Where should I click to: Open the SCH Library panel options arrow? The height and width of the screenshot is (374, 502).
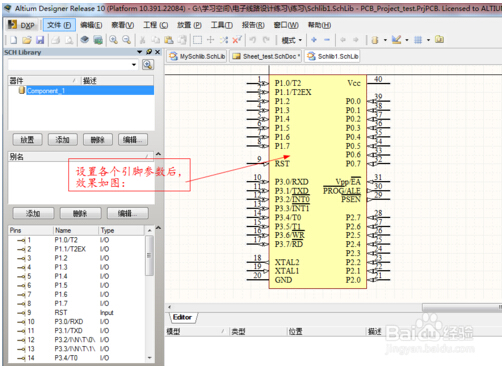point(140,52)
